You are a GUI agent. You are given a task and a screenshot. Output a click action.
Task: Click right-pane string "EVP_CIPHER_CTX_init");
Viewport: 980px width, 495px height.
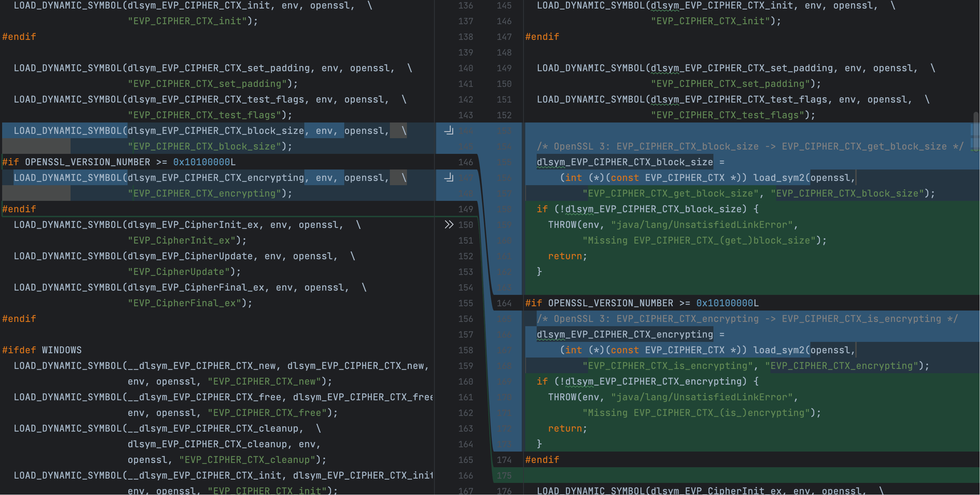coord(716,21)
